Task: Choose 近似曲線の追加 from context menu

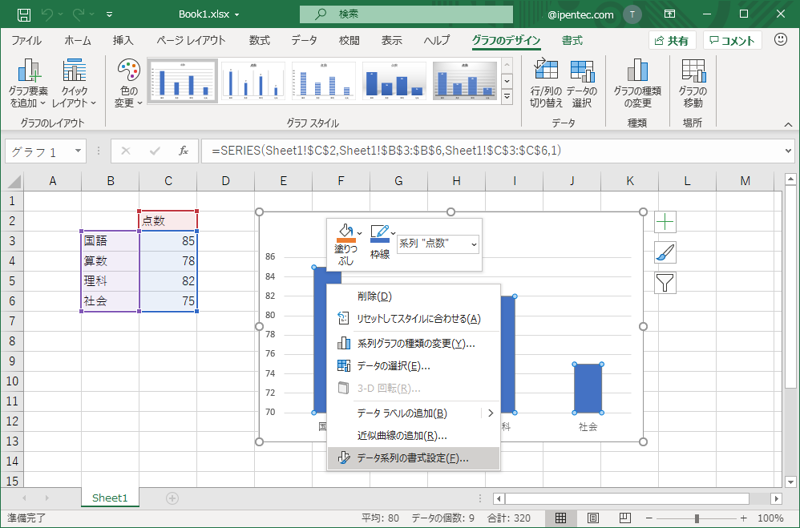Action: pyautogui.click(x=401, y=435)
